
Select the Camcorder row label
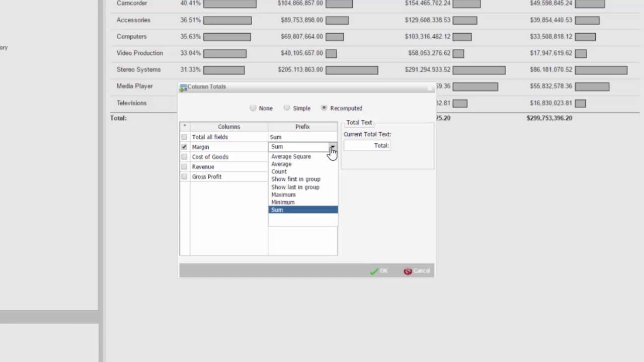point(132,4)
